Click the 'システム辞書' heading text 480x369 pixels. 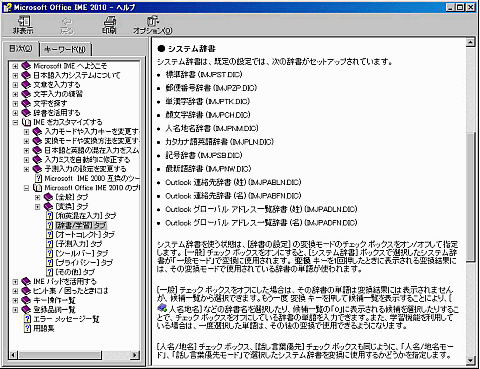pos(192,49)
